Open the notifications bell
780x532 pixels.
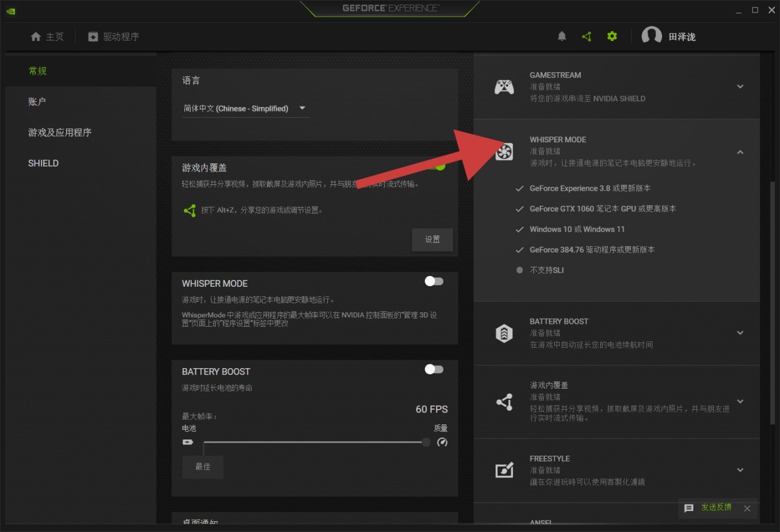pyautogui.click(x=562, y=36)
